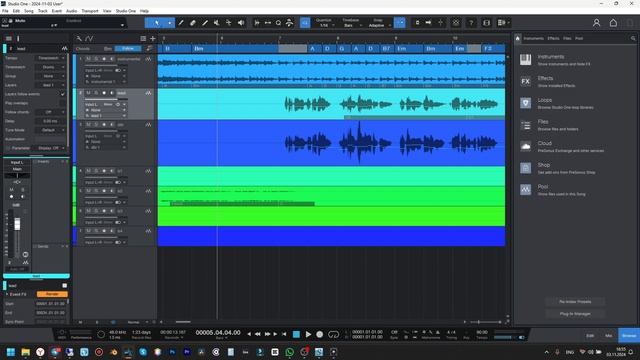Adjust the lead track volume slider
The width and height of the screenshot is (640, 360).
click(x=106, y=99)
